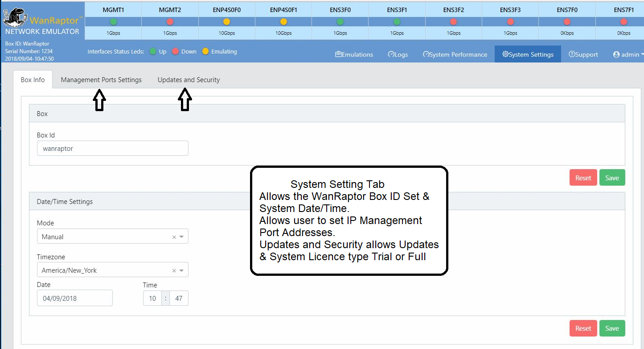The image size is (644, 349).
Task: Reset the Date/Time settings
Action: (x=583, y=328)
